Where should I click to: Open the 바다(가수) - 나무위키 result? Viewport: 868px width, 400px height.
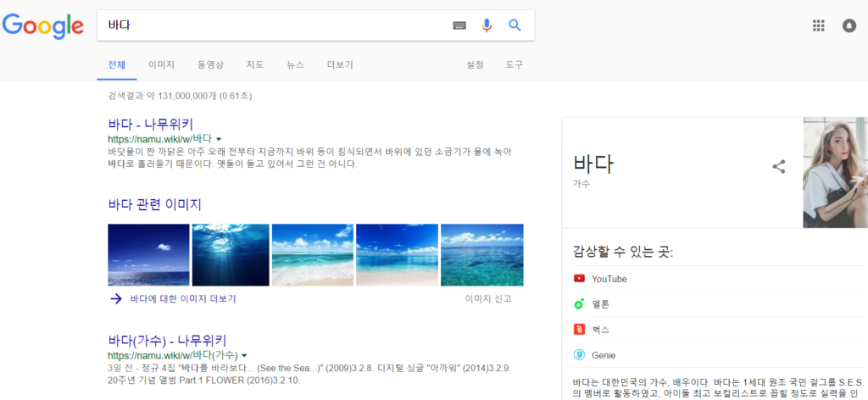(167, 340)
